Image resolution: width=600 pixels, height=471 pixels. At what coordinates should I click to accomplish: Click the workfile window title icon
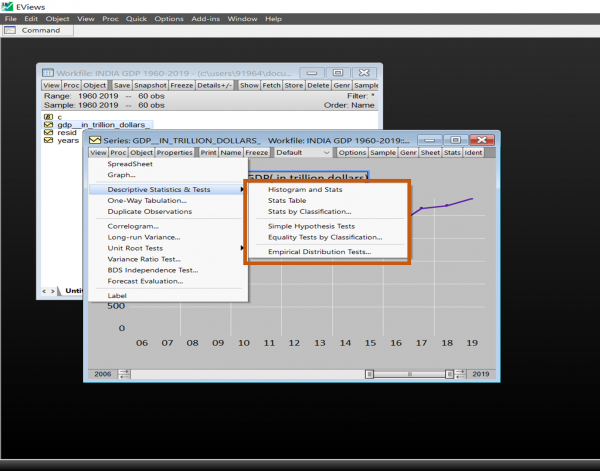[x=48, y=73]
